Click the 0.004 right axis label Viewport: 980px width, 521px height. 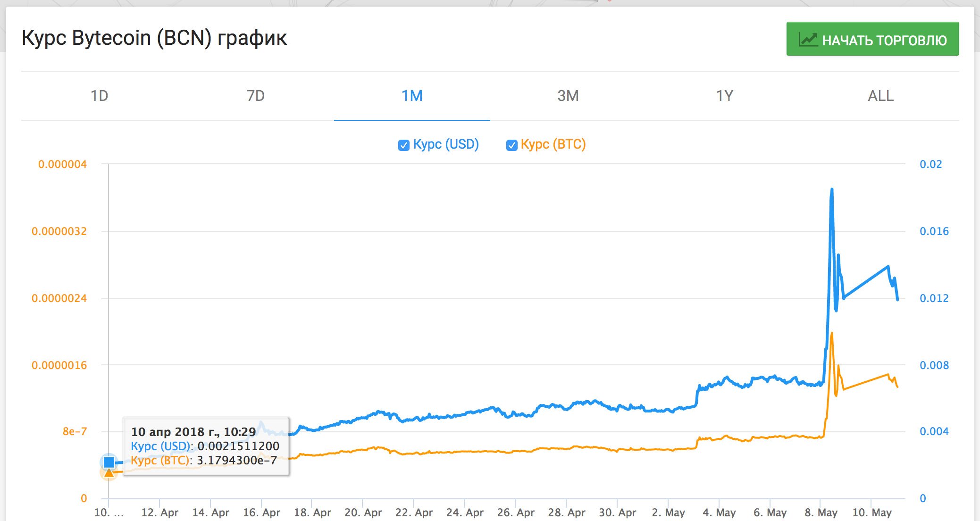(x=934, y=431)
